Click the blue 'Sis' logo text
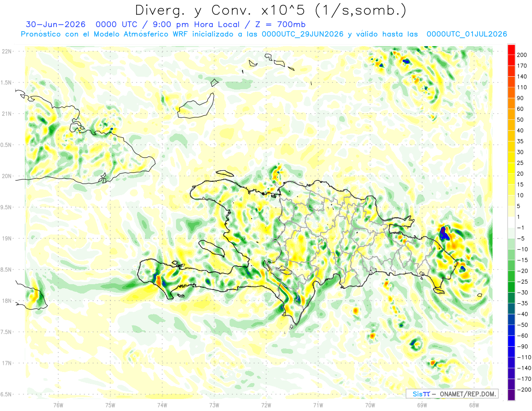The image size is (532, 411). [x=419, y=394]
